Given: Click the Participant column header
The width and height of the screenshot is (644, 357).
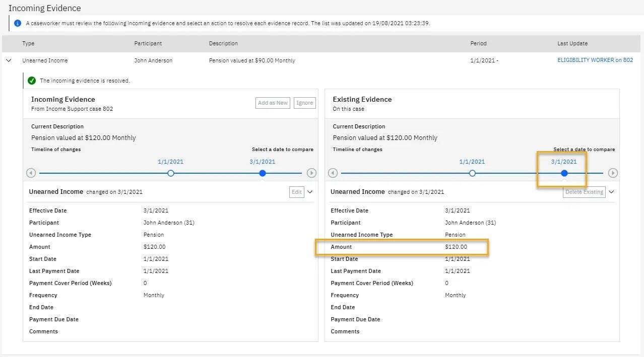Looking at the screenshot, I should [148, 43].
